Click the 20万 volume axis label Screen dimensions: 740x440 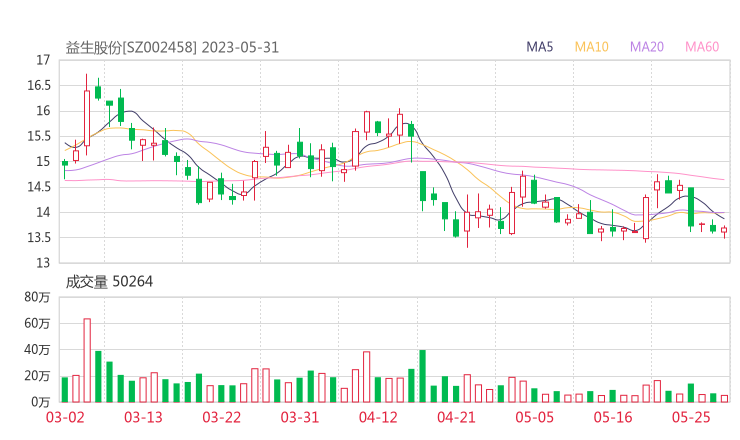point(37,376)
